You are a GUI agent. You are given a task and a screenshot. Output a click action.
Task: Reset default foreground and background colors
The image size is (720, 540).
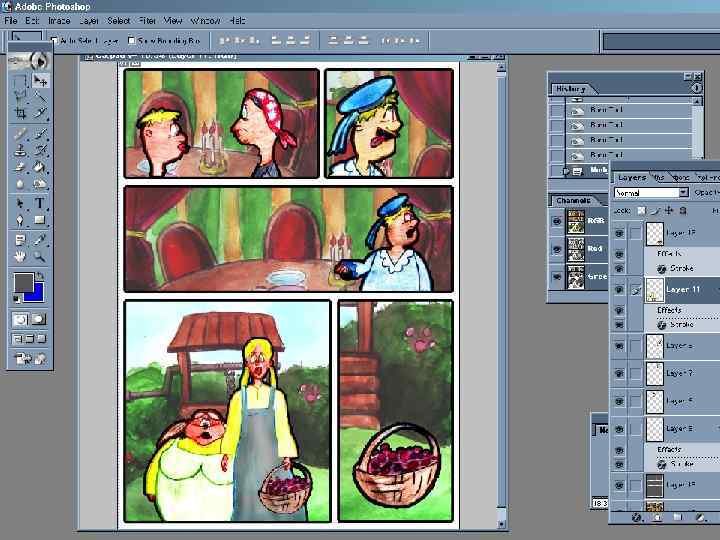[x=17, y=299]
